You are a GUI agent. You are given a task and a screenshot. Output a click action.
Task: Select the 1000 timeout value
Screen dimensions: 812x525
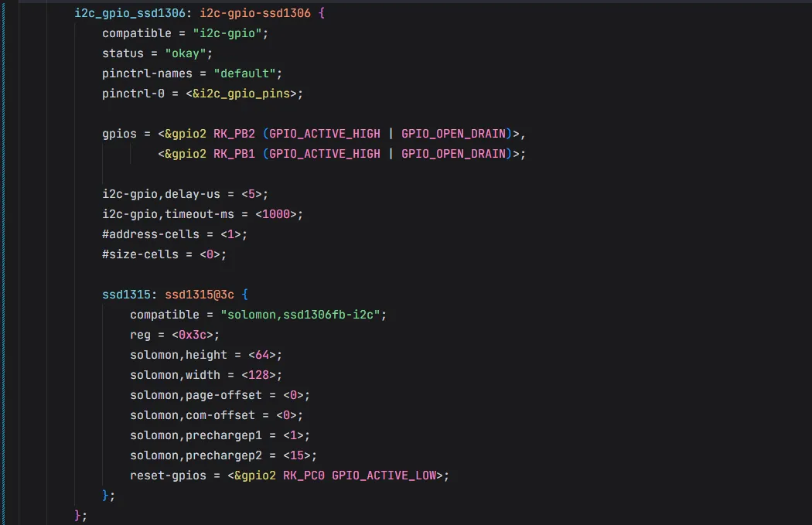[275, 214]
